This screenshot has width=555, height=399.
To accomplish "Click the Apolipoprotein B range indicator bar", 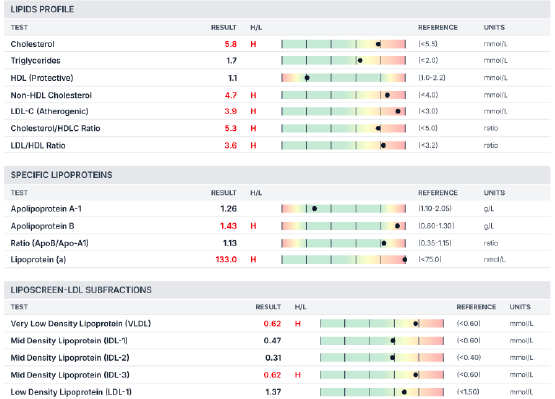I will tap(343, 226).
